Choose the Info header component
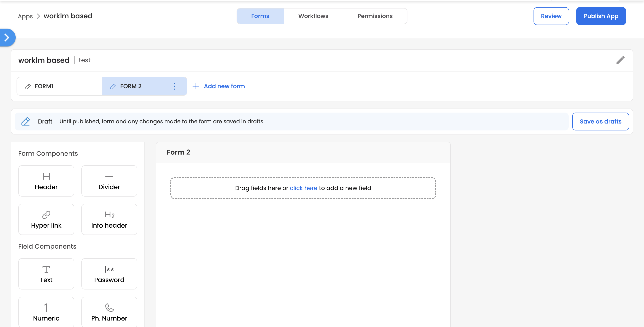 pyautogui.click(x=109, y=220)
